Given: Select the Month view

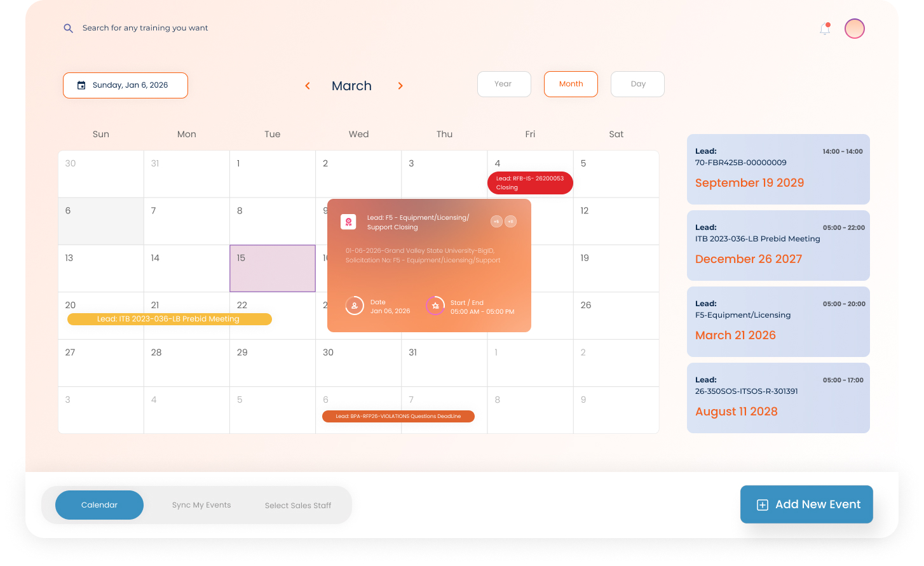Looking at the screenshot, I should (x=571, y=84).
